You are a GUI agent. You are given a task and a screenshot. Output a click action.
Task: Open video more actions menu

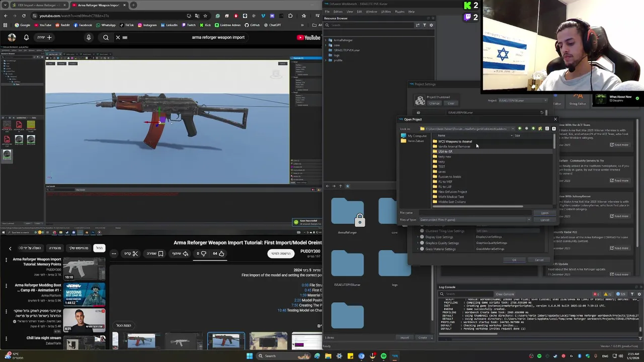click(x=114, y=253)
